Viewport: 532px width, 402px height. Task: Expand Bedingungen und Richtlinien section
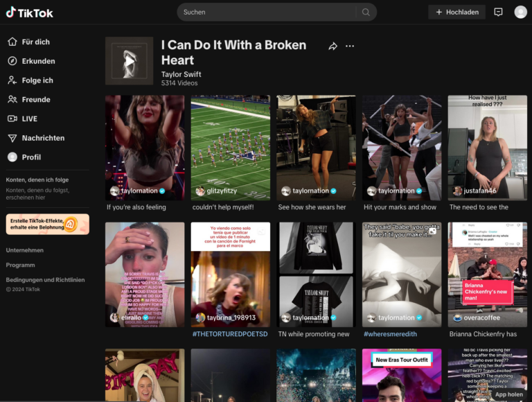45,280
